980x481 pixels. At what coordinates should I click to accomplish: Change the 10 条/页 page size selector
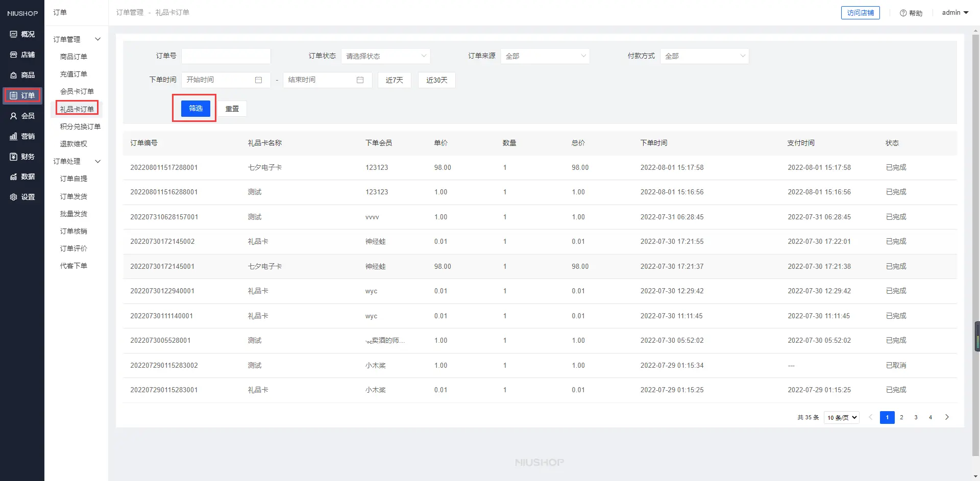click(841, 417)
